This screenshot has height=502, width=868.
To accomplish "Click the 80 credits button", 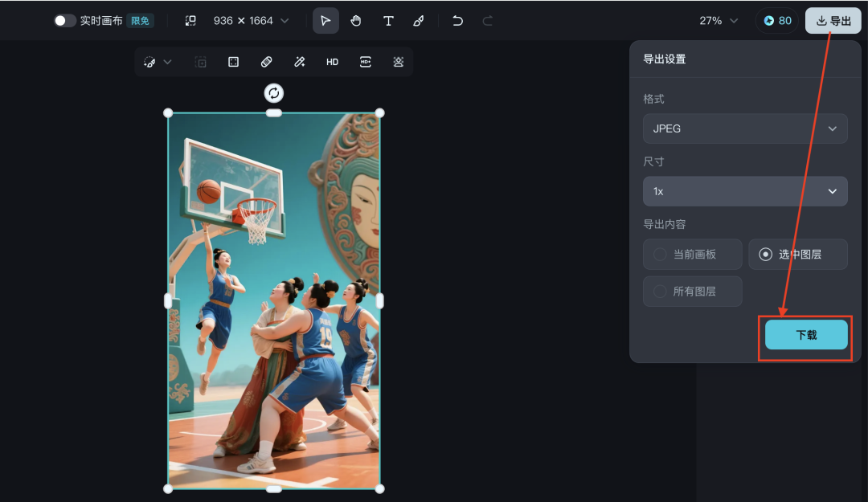I will tap(776, 20).
